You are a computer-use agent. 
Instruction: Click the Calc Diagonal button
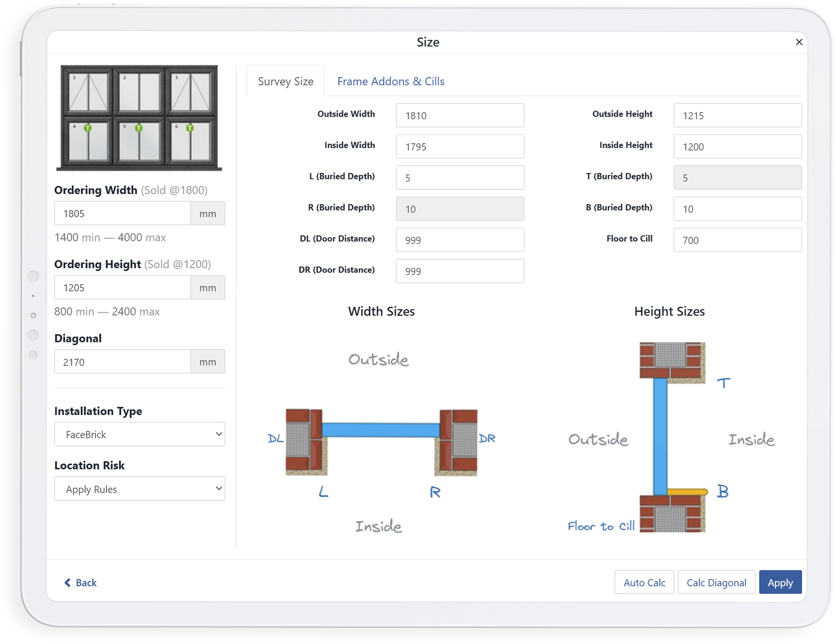(x=716, y=582)
